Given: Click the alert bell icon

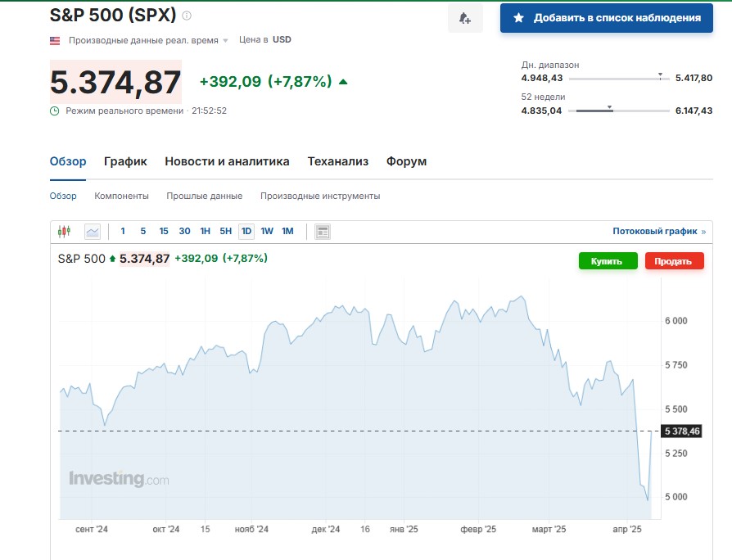Looking at the screenshot, I should tap(465, 18).
